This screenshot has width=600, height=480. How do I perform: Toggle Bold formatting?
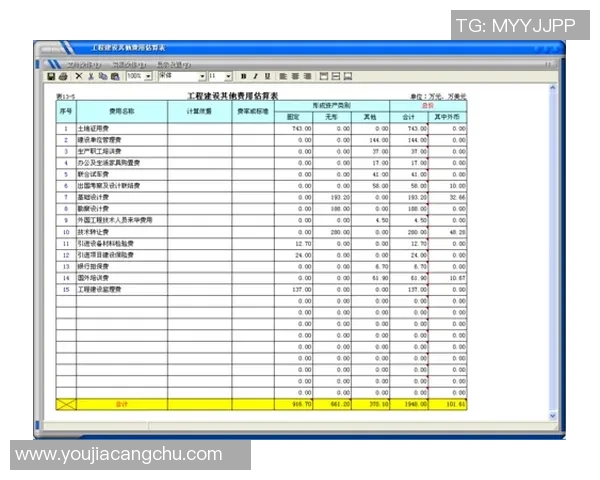[x=243, y=77]
